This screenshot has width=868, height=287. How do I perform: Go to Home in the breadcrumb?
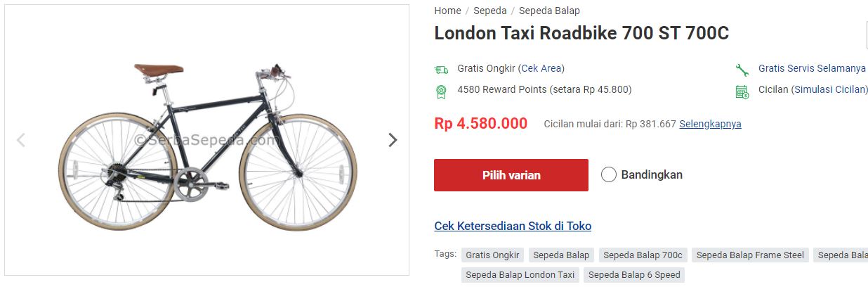click(447, 11)
